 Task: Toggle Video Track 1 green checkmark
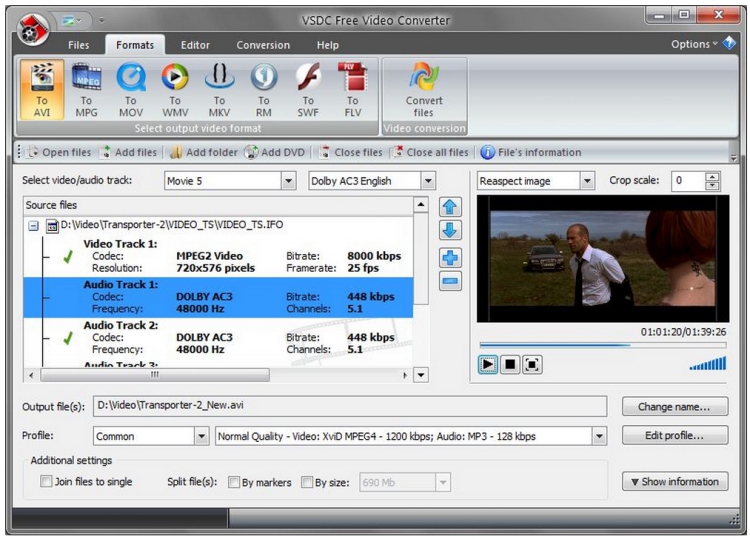point(68,257)
